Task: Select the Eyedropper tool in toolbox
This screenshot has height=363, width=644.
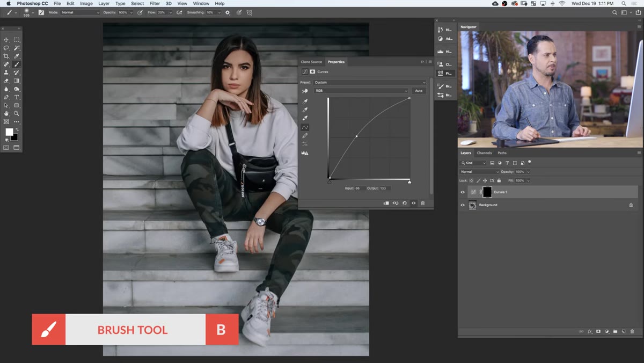Action: [x=17, y=56]
